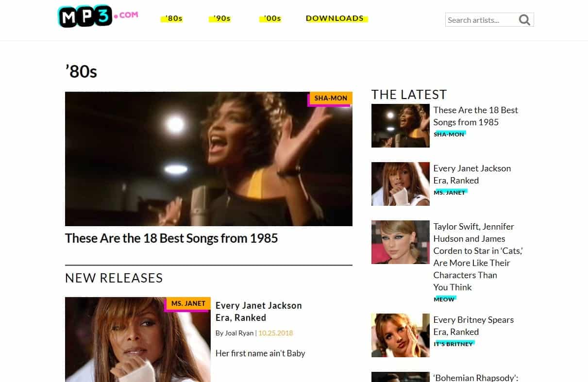
Task: Open the '80s menu item
Action: pyautogui.click(x=173, y=18)
